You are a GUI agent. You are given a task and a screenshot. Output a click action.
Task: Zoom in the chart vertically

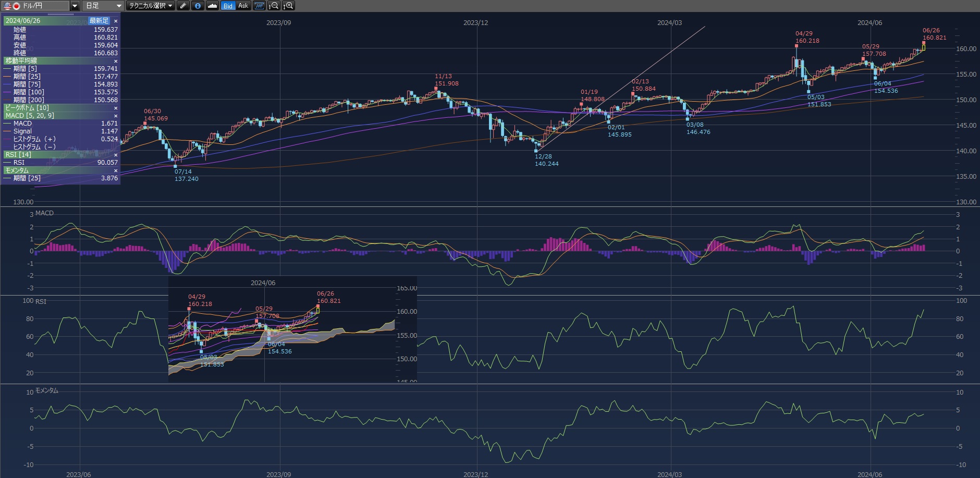coord(288,6)
